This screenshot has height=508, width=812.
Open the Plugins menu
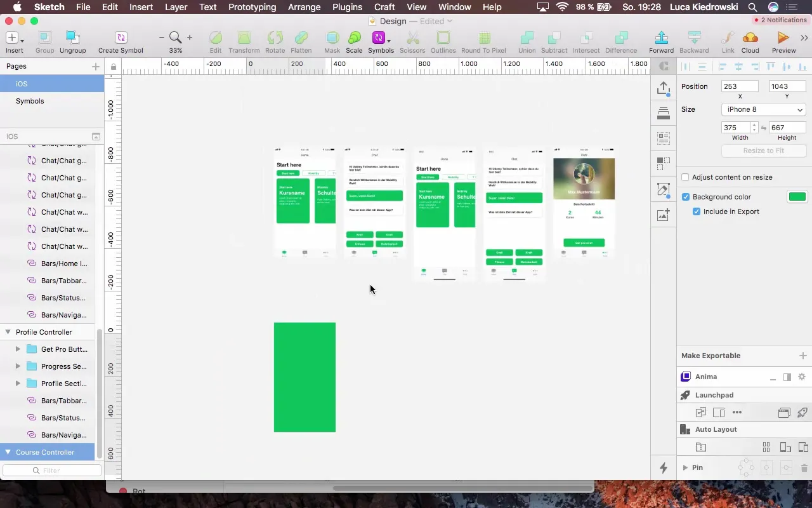(347, 7)
